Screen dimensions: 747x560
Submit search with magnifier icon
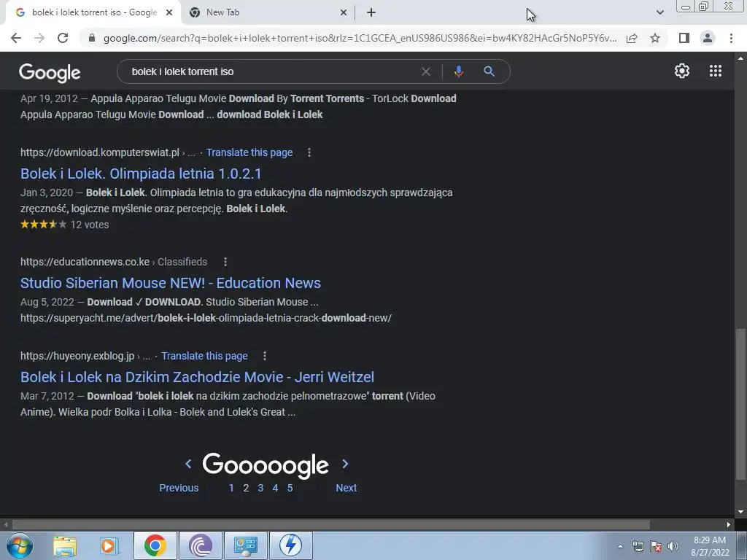(489, 71)
